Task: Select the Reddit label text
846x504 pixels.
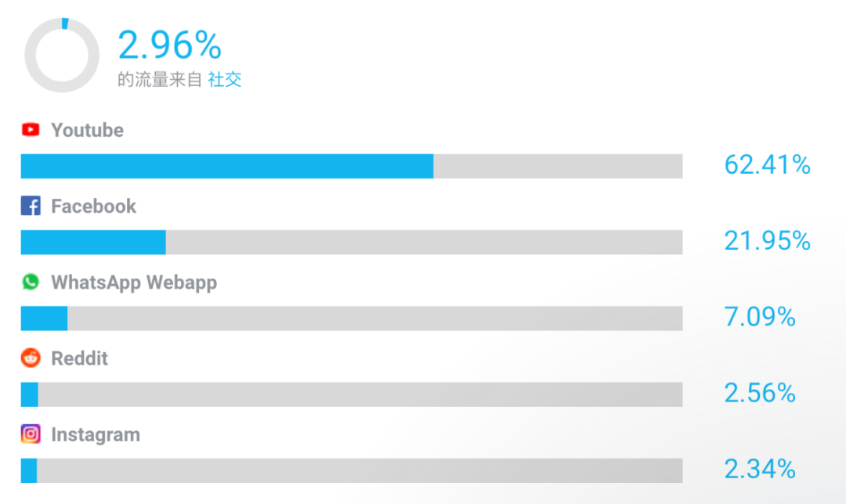Action: click(x=80, y=358)
